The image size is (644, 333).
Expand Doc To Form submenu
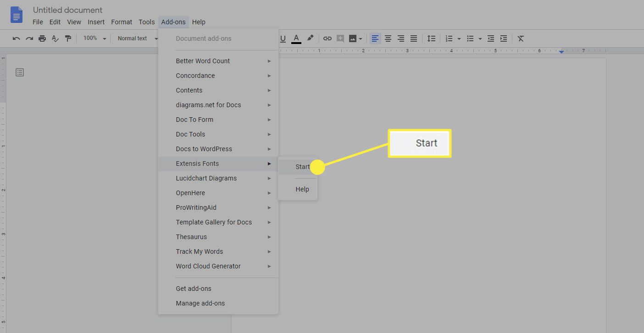[x=218, y=120]
